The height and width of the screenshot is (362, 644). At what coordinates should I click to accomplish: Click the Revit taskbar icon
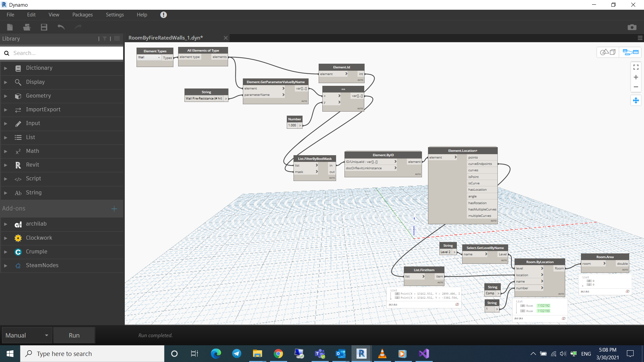tap(361, 354)
